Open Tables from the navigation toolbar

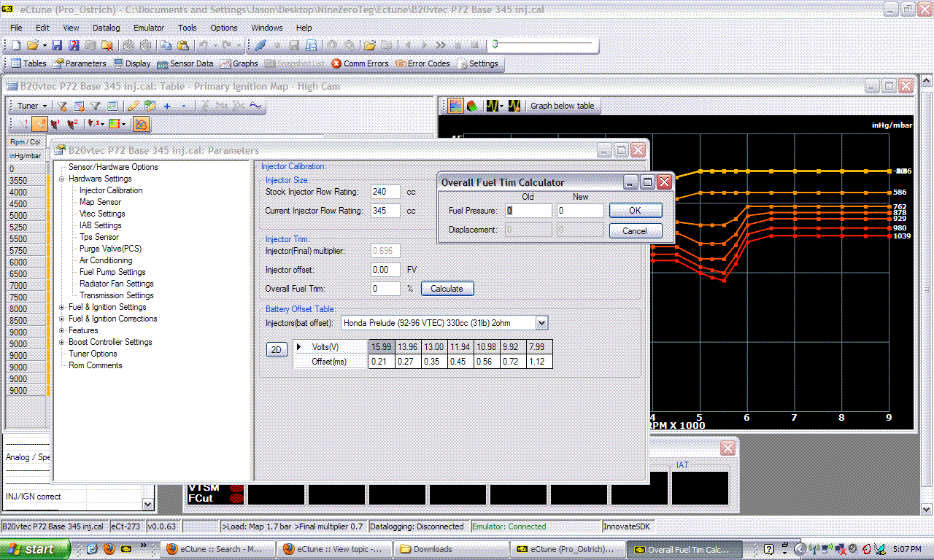(28, 63)
